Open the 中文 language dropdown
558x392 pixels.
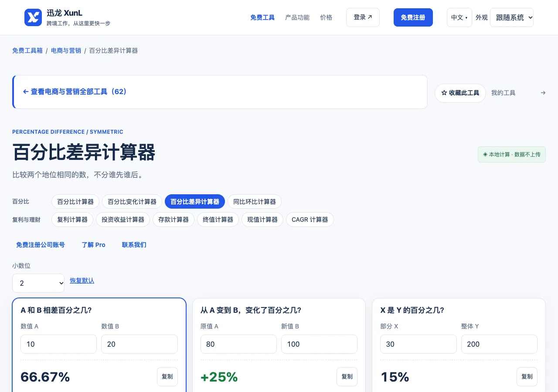(459, 17)
